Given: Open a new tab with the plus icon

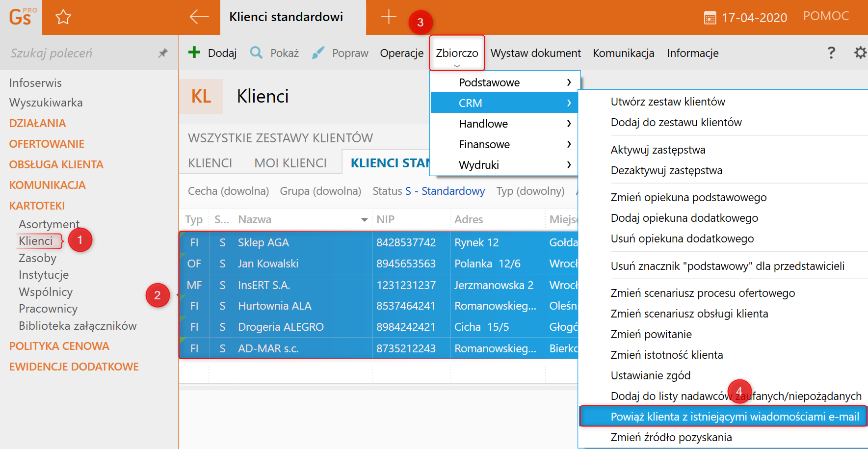Looking at the screenshot, I should coord(389,17).
